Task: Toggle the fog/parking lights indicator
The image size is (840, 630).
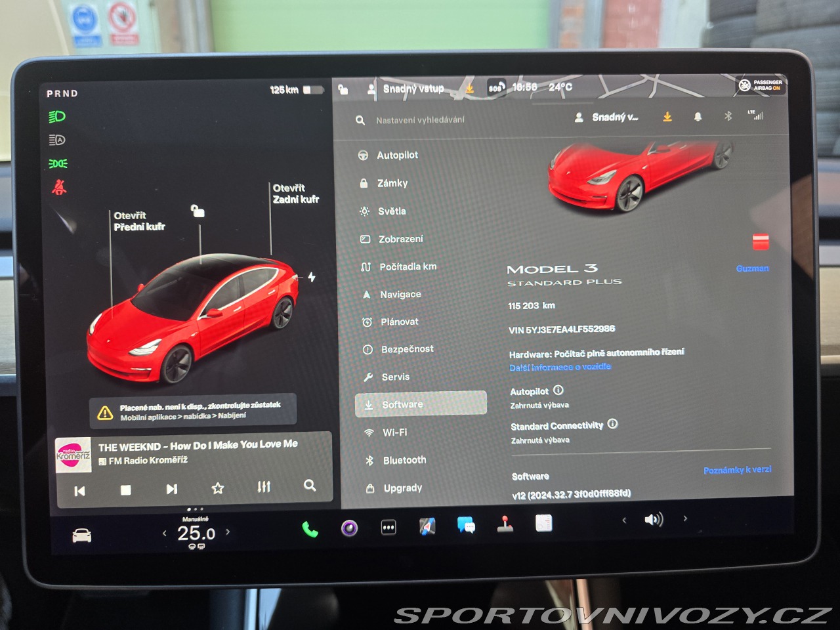Action: [x=58, y=163]
